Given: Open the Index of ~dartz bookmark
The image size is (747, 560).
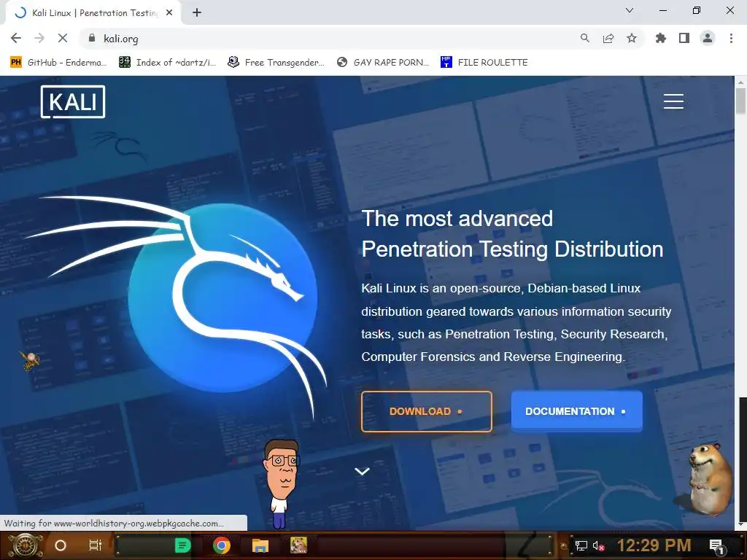Looking at the screenshot, I should coord(167,63).
